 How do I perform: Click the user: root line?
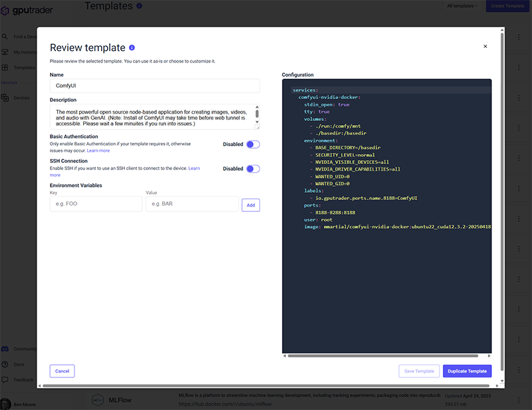[319, 220]
